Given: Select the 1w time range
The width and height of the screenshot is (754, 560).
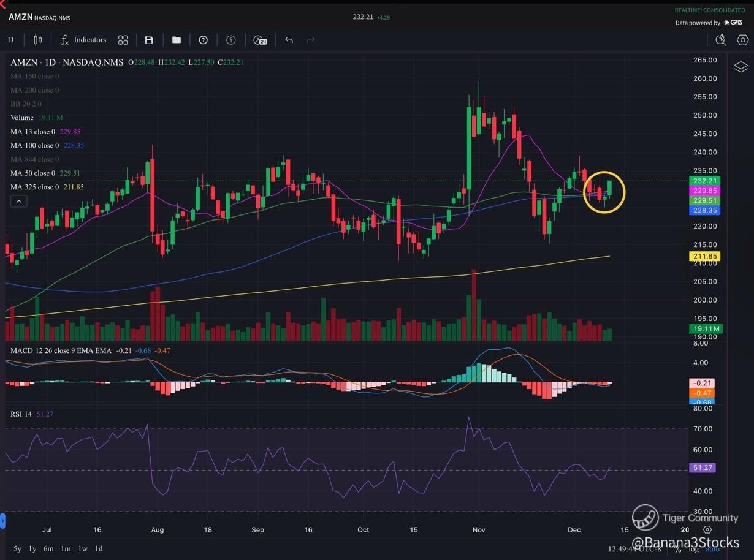Looking at the screenshot, I should pyautogui.click(x=83, y=548).
